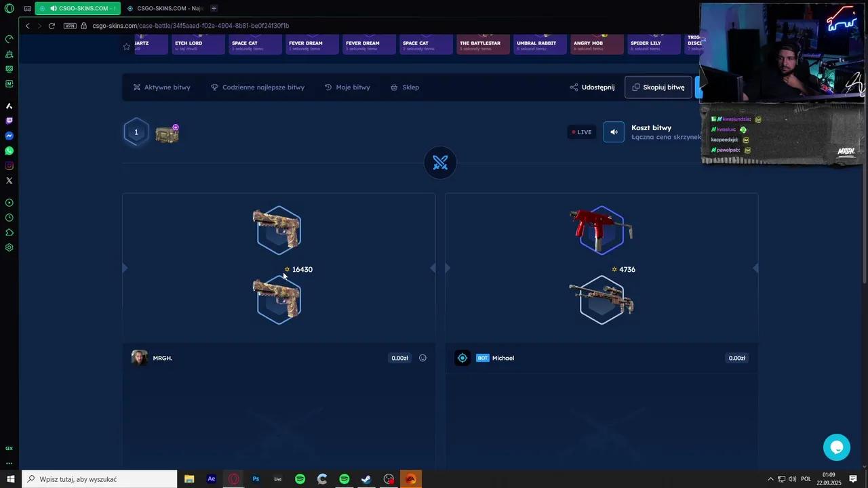Click left arrow of Michael panel
This screenshot has height=488, width=868.
[448, 268]
